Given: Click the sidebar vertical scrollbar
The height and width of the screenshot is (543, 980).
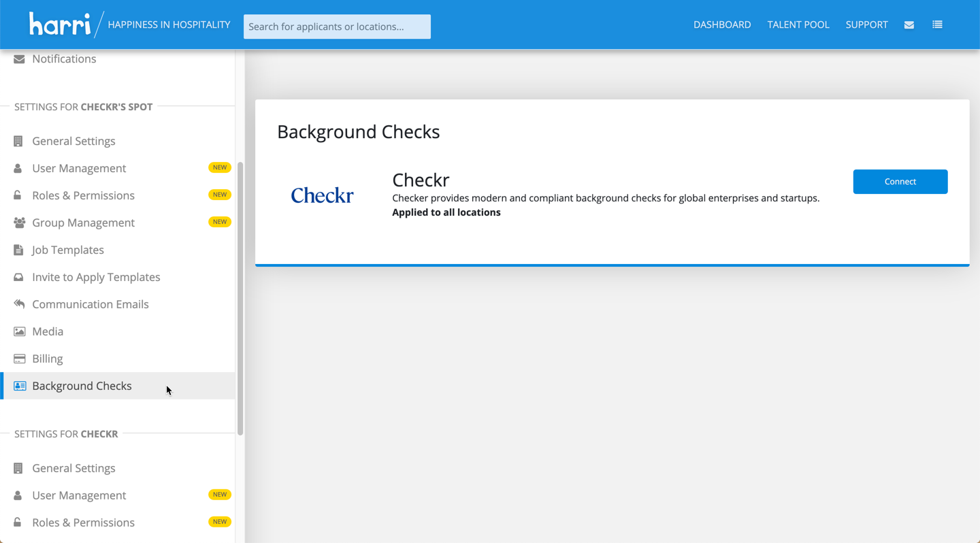Looking at the screenshot, I should click(x=240, y=299).
